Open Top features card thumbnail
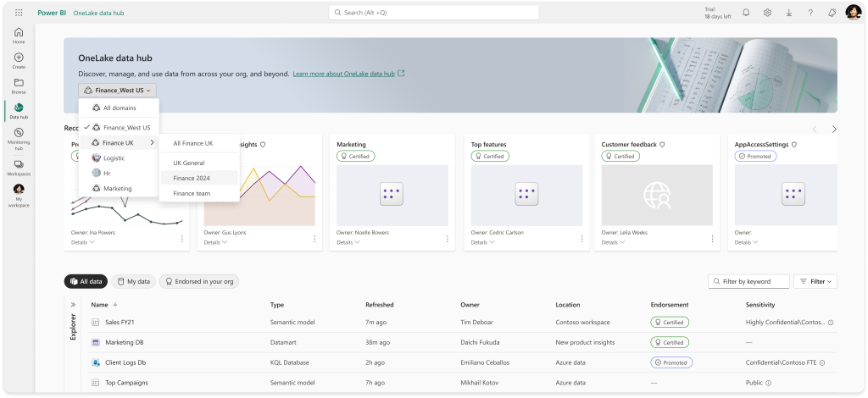Image resolution: width=868 pixels, height=398 pixels. click(x=526, y=195)
